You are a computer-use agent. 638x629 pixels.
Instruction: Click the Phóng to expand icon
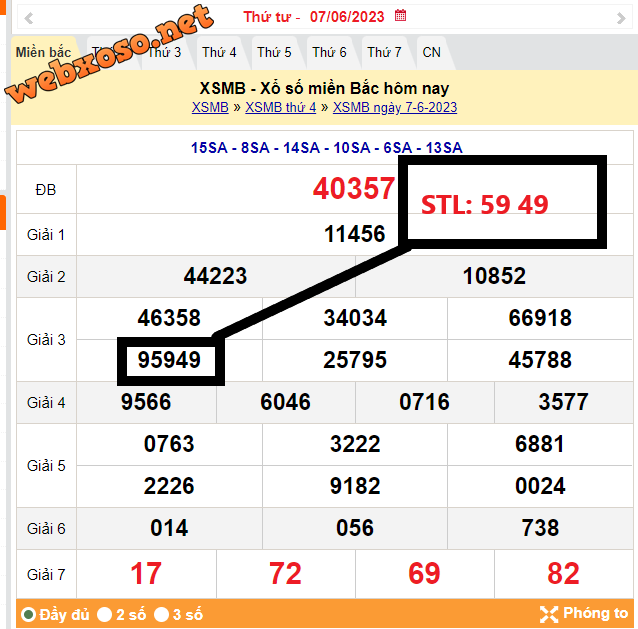549,614
